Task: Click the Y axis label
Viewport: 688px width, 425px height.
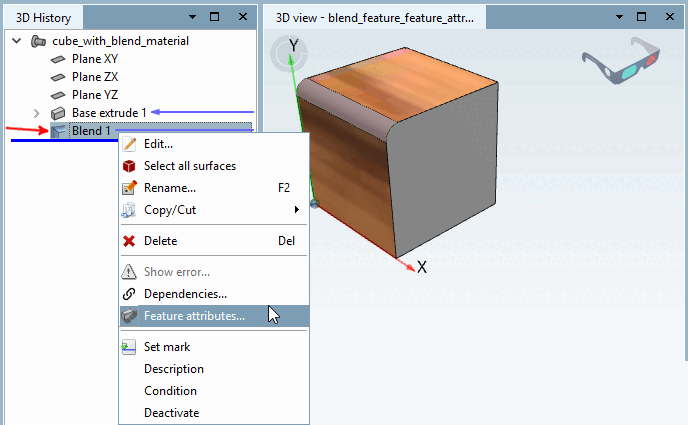Action: coord(294,45)
